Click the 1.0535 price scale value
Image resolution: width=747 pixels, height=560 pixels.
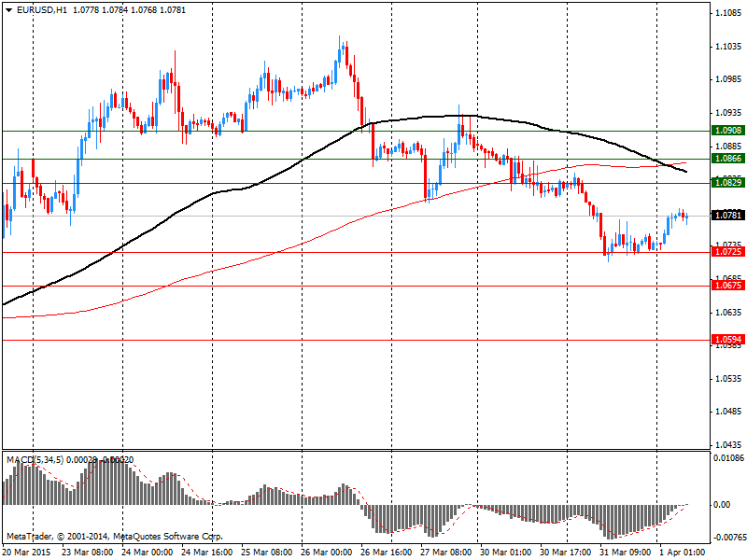click(728, 379)
